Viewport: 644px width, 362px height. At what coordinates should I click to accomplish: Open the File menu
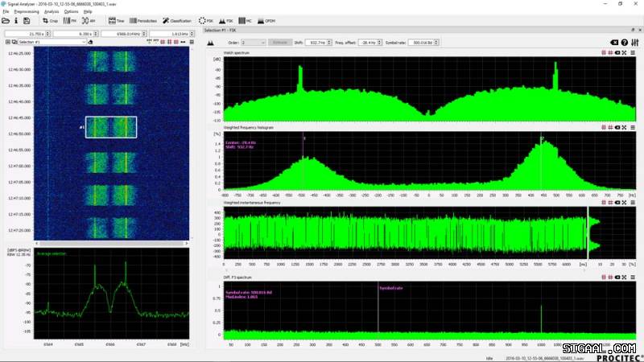[6, 11]
